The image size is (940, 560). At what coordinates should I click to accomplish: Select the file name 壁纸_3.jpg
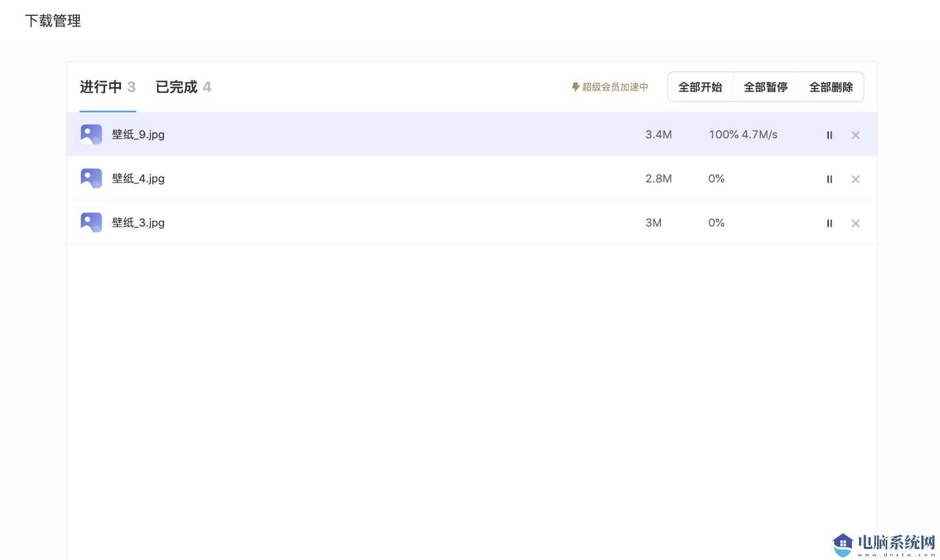pos(138,222)
